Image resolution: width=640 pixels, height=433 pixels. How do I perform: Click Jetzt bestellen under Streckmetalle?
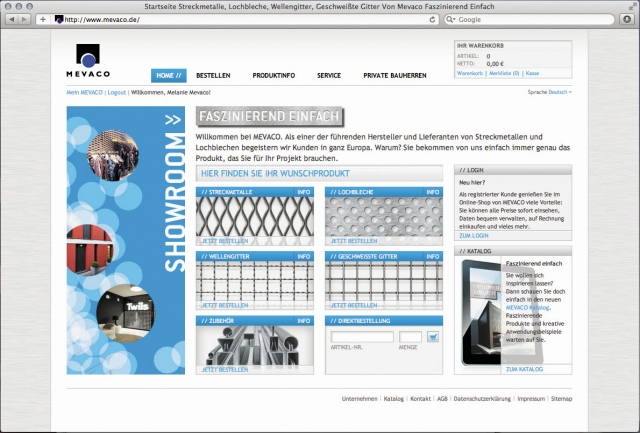224,241
